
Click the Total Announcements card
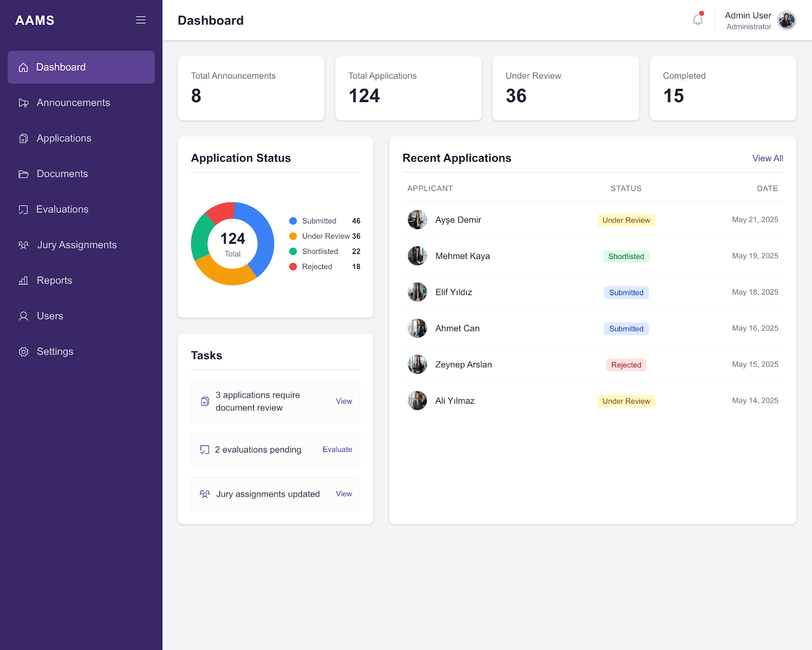(x=251, y=88)
